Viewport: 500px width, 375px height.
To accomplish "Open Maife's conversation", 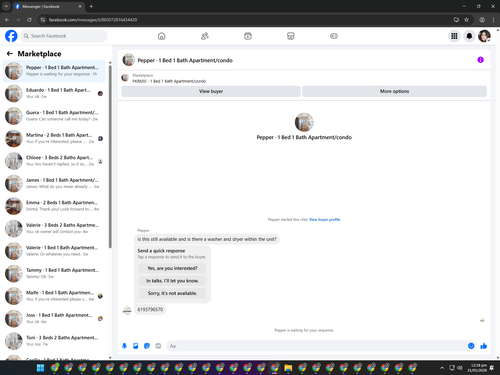I will tap(54, 296).
